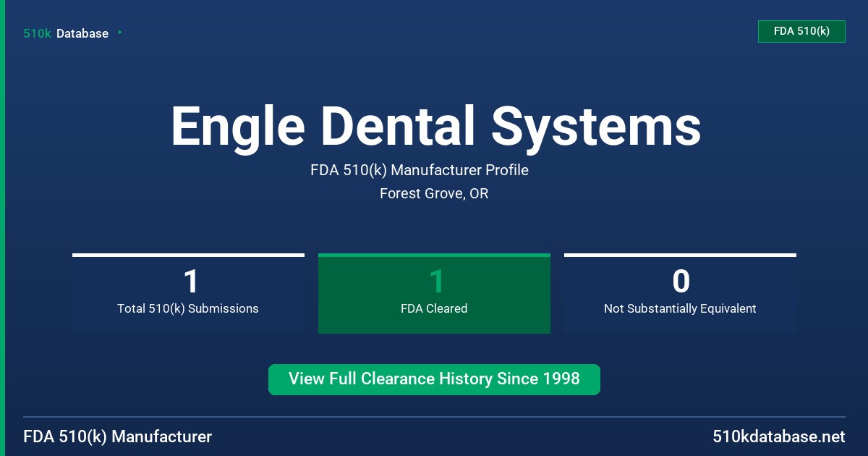The image size is (868, 456).
Task: Click the FDA 510(k) Manufacturer footer label
Action: click(x=118, y=437)
